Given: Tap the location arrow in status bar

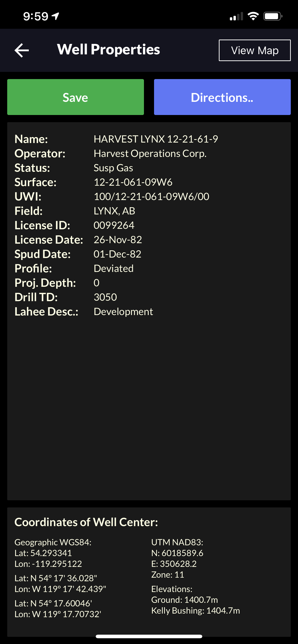Looking at the screenshot, I should pyautogui.click(x=55, y=16).
